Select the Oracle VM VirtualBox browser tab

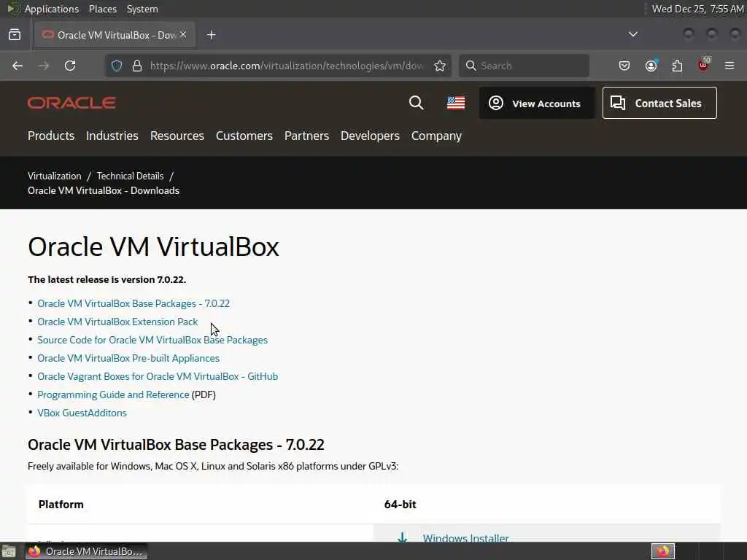(115, 35)
